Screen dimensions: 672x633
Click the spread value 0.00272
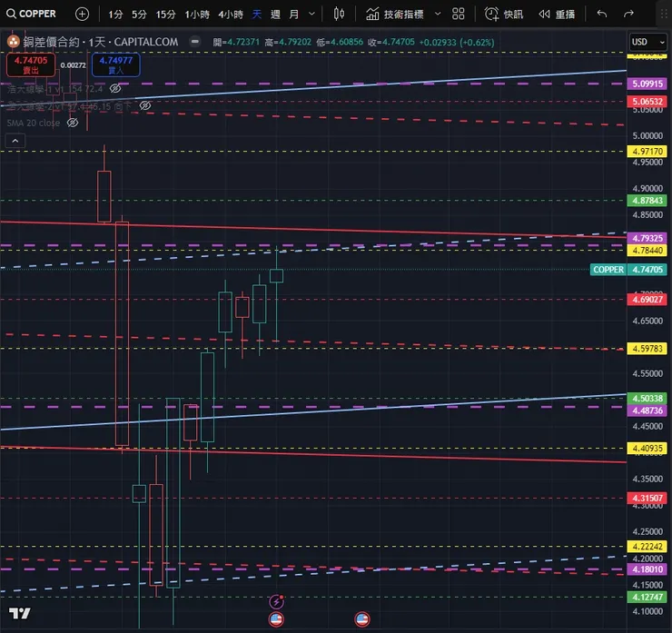pyautogui.click(x=73, y=65)
